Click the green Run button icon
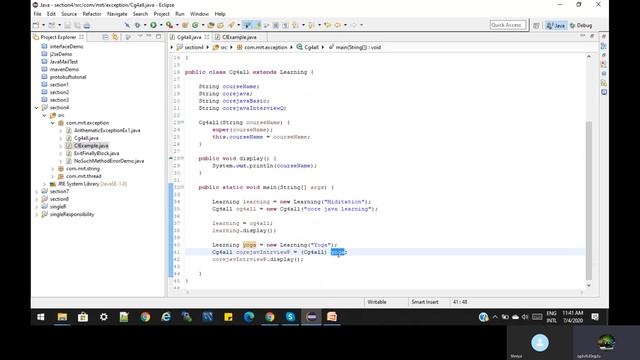The image size is (640, 360). point(153,25)
